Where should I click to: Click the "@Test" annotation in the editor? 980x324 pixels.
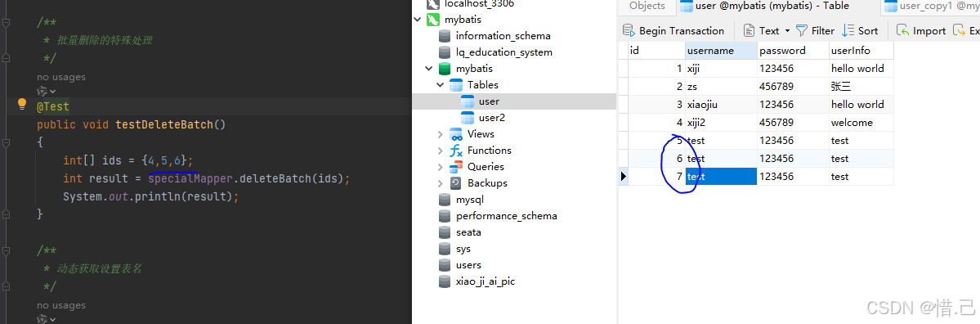tap(52, 106)
